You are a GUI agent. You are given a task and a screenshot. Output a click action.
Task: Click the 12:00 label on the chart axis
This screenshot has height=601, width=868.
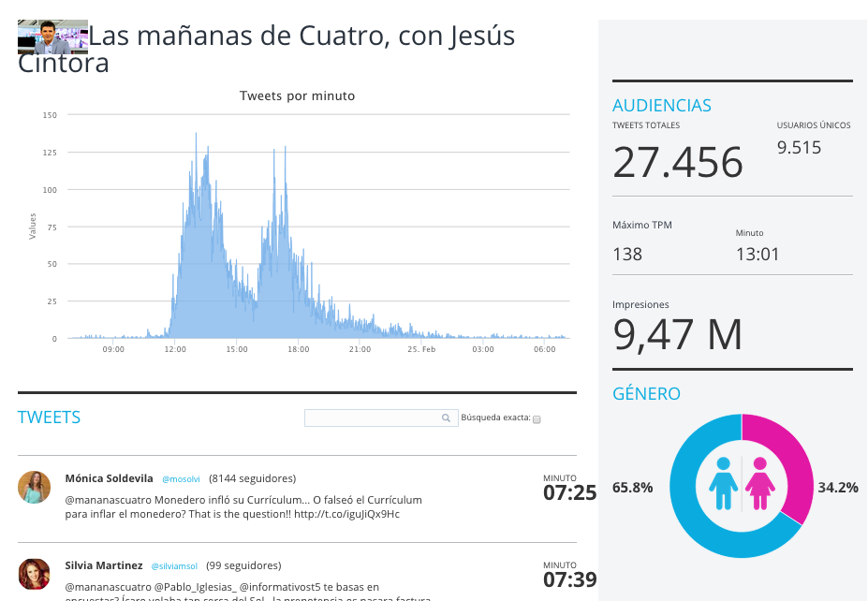(x=175, y=349)
